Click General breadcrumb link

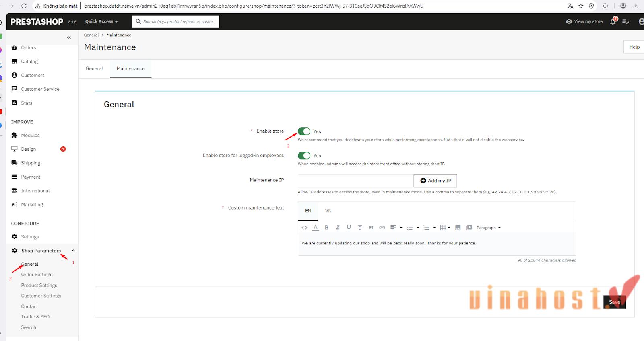click(91, 35)
